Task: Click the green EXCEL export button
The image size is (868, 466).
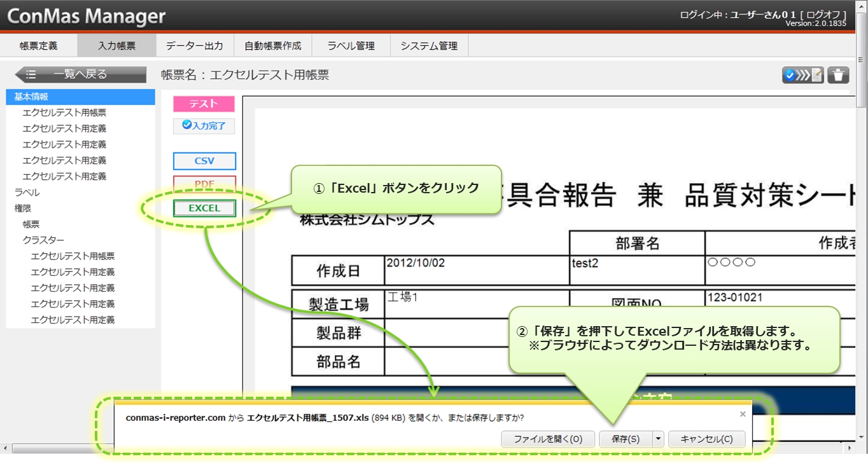Action: click(204, 208)
